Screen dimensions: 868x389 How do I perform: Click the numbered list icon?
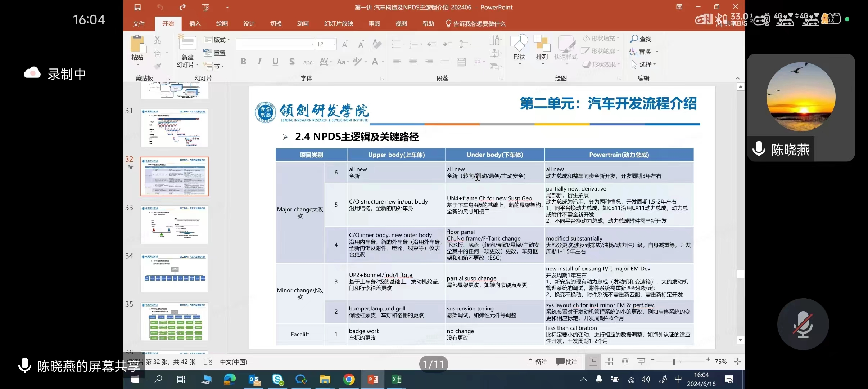[413, 44]
